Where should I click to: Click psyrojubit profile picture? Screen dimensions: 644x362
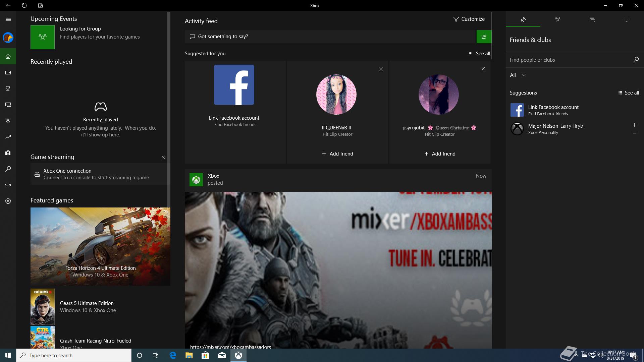pyautogui.click(x=439, y=94)
